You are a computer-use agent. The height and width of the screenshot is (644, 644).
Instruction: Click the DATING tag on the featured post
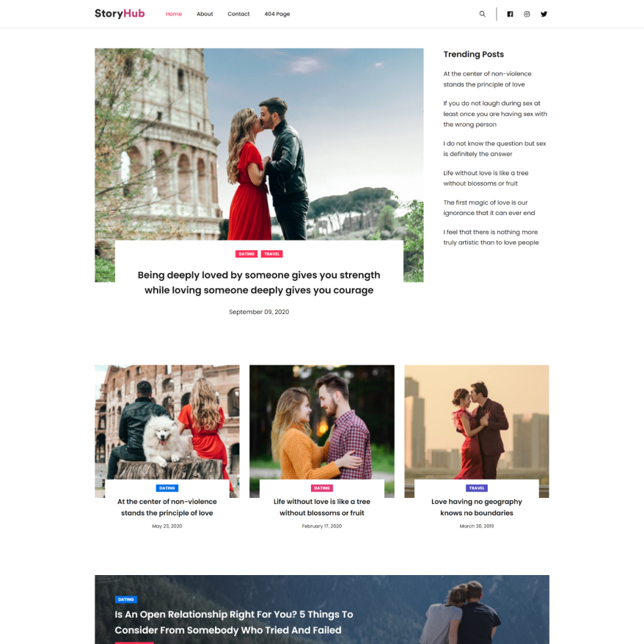click(x=247, y=254)
